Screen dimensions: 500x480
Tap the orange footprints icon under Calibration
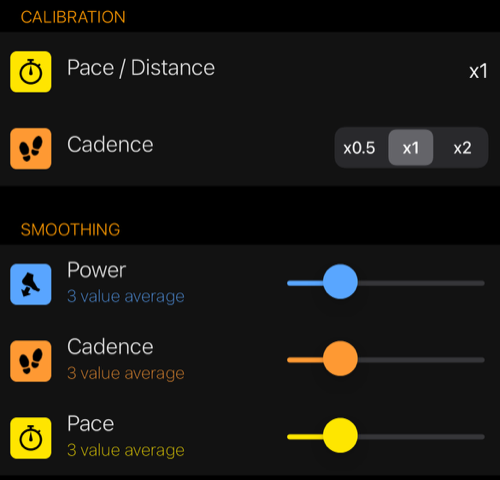(x=31, y=149)
